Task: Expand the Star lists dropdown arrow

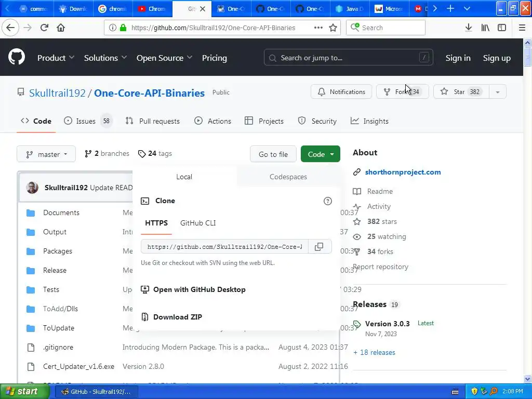Action: pos(497,92)
